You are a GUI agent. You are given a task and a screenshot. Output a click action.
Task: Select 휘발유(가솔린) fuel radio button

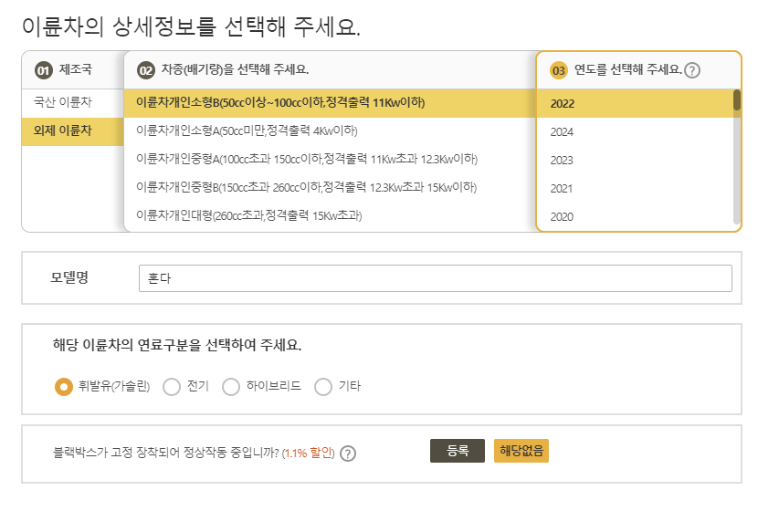pyautogui.click(x=64, y=387)
